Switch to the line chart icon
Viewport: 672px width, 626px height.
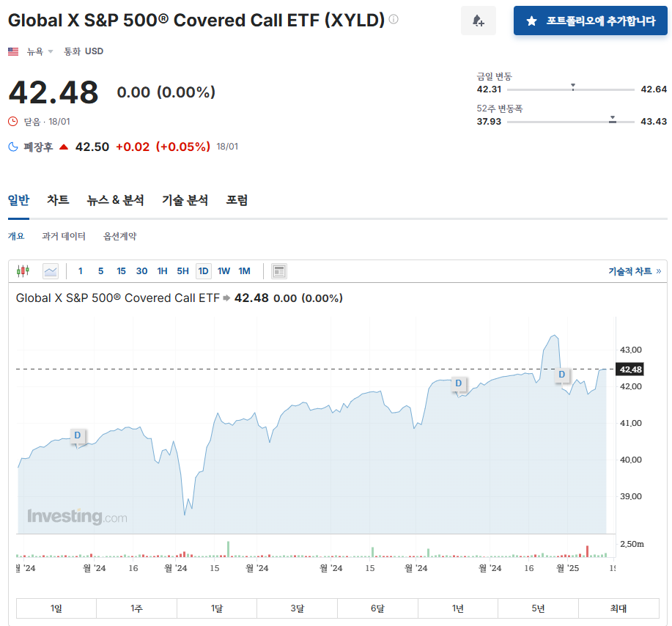pos(49,270)
